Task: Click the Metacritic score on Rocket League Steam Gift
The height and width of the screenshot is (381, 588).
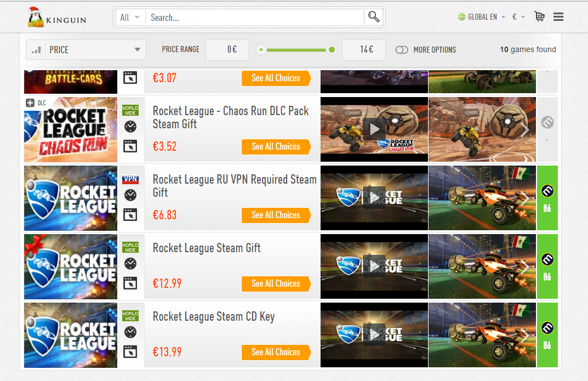Action: coord(547,266)
